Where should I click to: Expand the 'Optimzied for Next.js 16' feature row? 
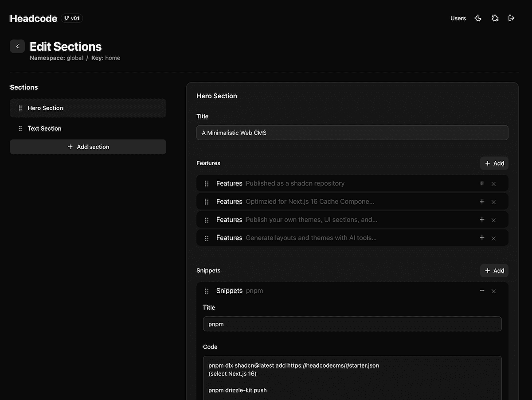click(x=481, y=201)
